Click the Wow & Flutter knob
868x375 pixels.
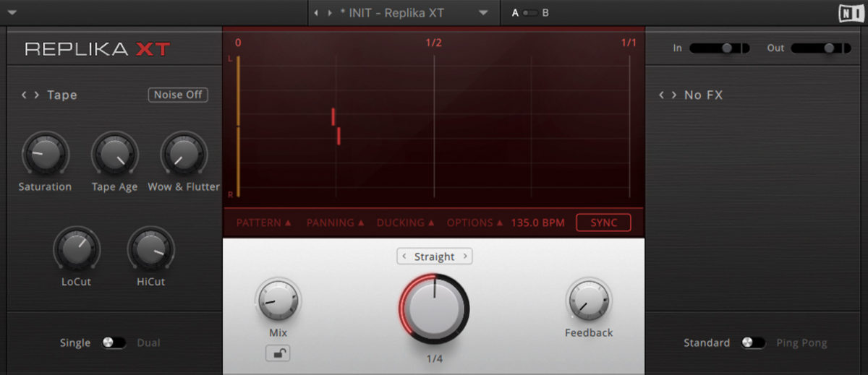point(184,154)
